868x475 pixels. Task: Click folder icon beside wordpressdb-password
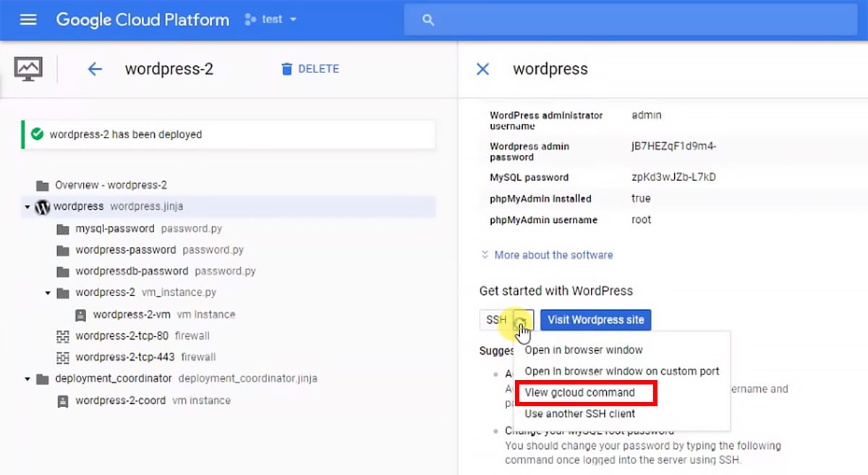[x=63, y=272]
